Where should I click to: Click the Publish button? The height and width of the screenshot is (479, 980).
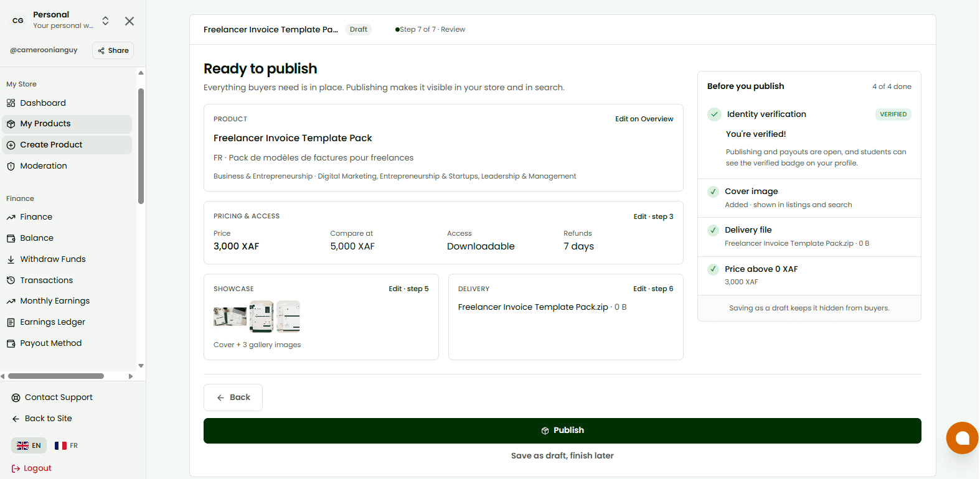click(562, 430)
